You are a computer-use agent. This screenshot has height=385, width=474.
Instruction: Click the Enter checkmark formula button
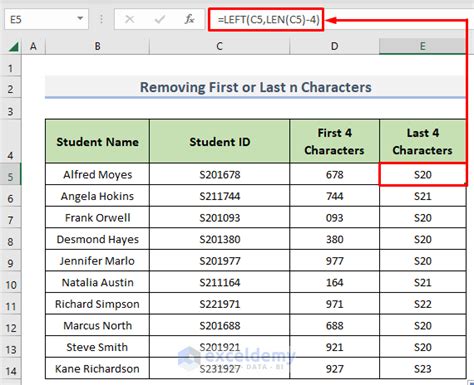point(160,19)
